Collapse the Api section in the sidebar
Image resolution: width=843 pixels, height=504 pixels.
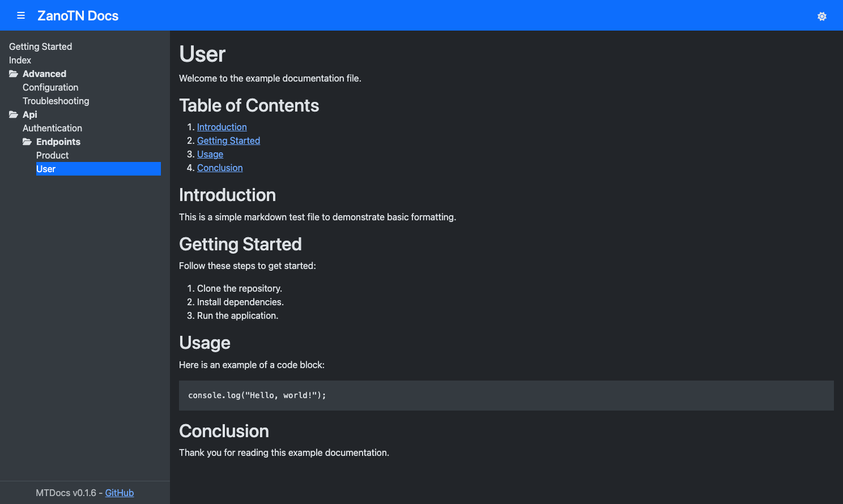29,114
